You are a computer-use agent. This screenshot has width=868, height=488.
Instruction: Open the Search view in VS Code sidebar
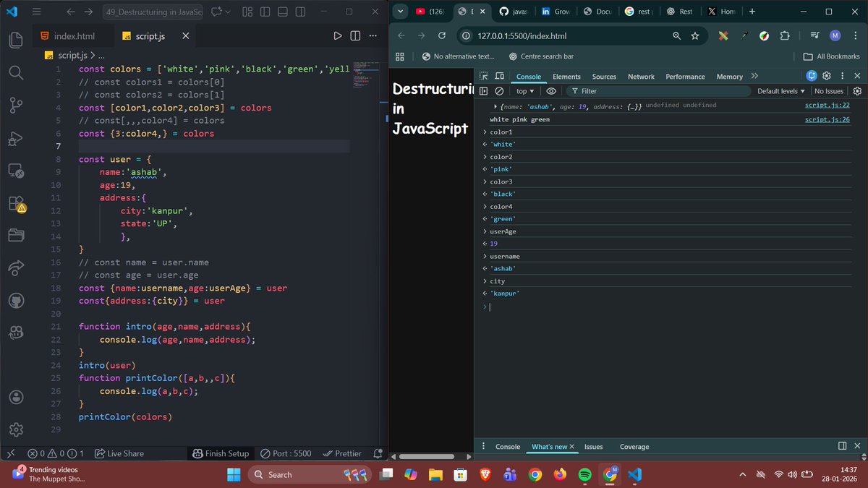16,72
